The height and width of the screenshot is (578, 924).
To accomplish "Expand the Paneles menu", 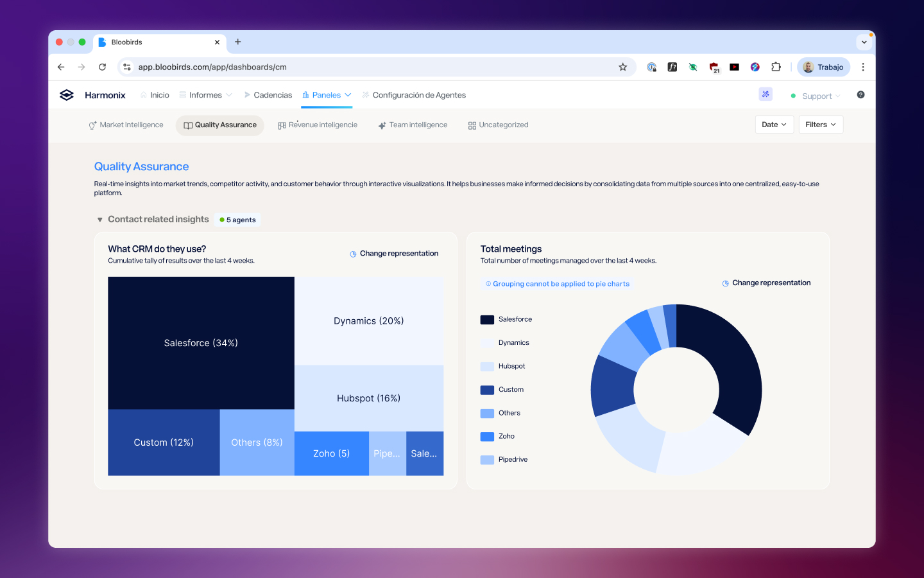I will [x=327, y=95].
